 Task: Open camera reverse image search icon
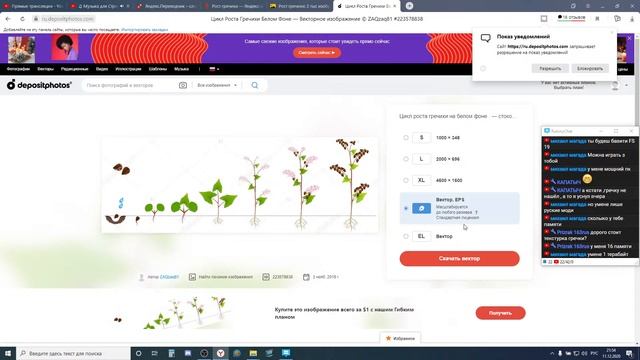point(183,85)
